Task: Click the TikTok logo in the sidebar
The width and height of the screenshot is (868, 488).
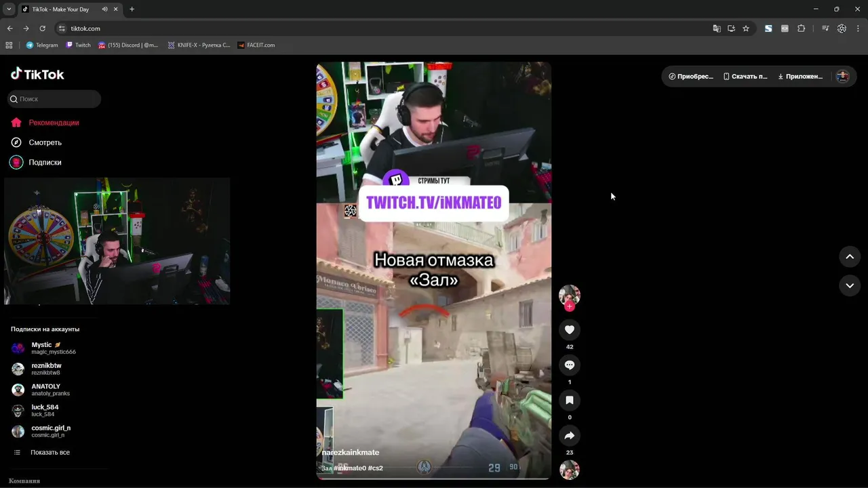Action: pyautogui.click(x=37, y=74)
